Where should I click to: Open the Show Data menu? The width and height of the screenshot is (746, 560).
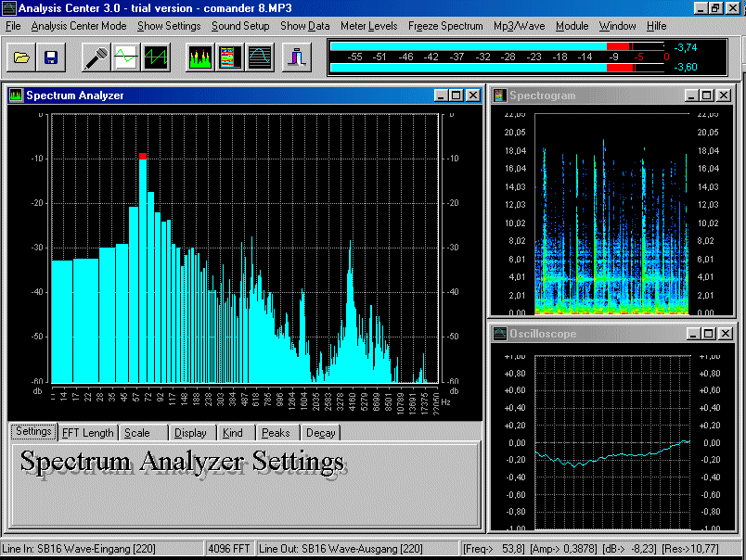pos(305,26)
